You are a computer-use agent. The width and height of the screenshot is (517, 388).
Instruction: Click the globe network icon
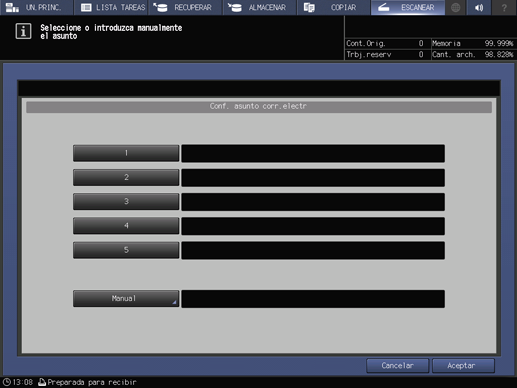(455, 7)
